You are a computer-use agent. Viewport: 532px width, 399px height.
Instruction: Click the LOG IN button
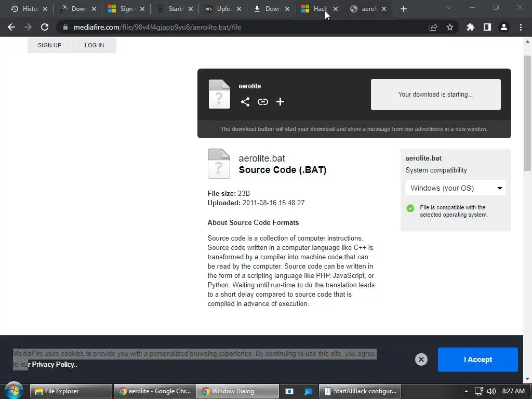pyautogui.click(x=95, y=45)
